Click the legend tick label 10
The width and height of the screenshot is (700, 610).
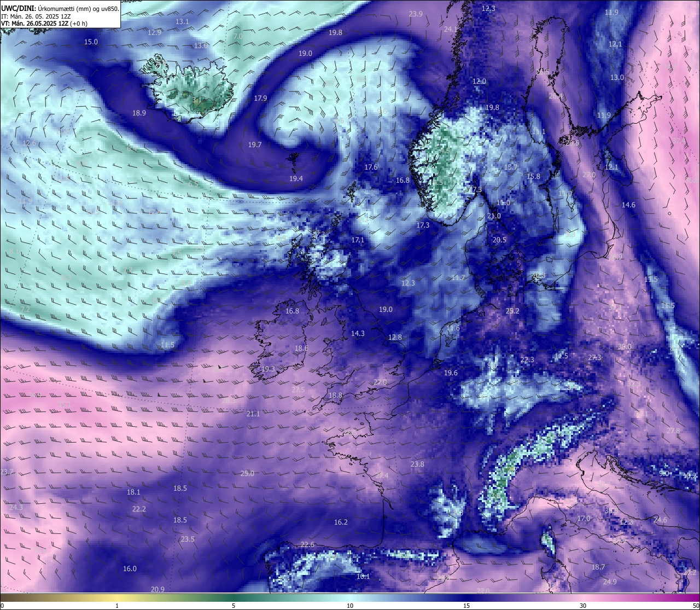point(350,606)
